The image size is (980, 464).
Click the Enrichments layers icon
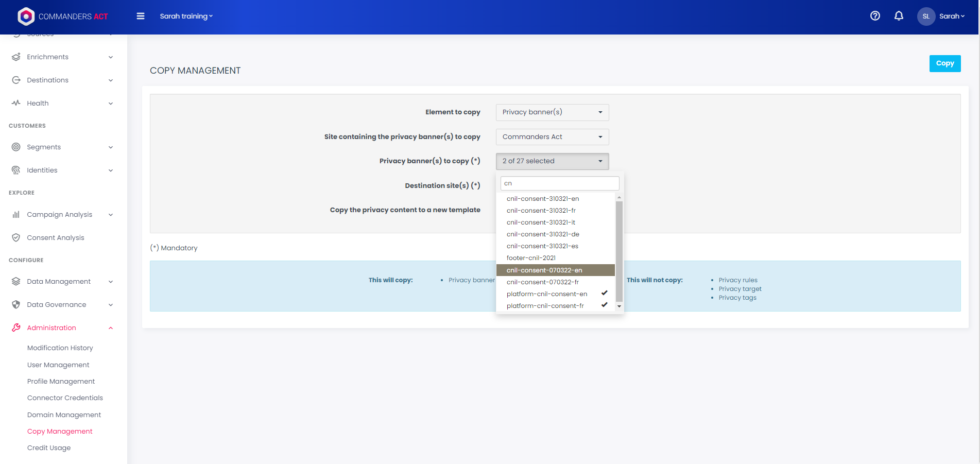click(x=16, y=57)
